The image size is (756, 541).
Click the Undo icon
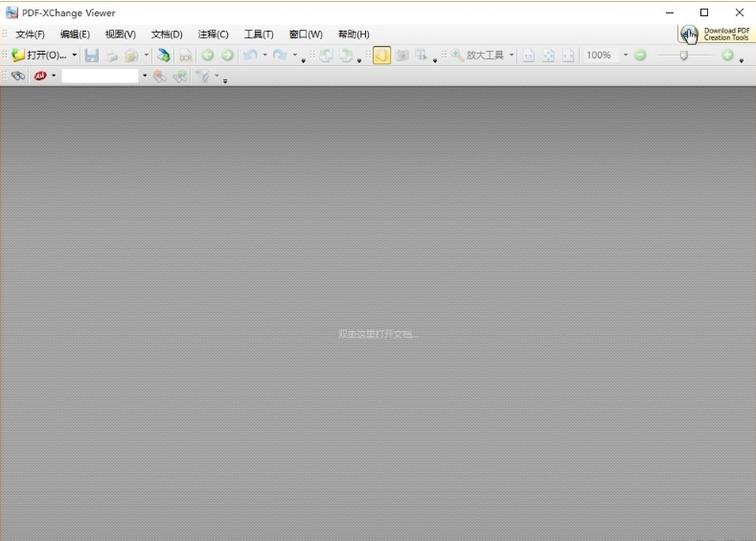[x=250, y=55]
